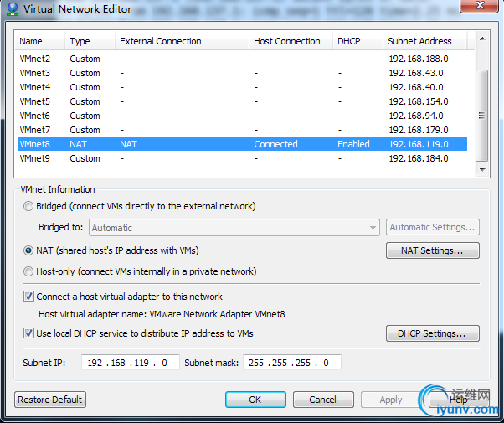Click subnet address 192.168.43.0
This screenshot has width=504, height=423.
(x=416, y=73)
